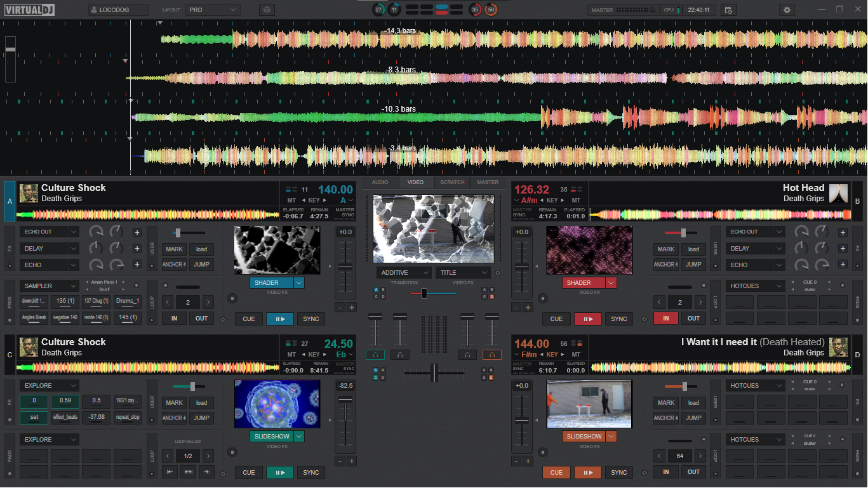
Task: Toggle deck B play/pause button
Action: (x=587, y=319)
